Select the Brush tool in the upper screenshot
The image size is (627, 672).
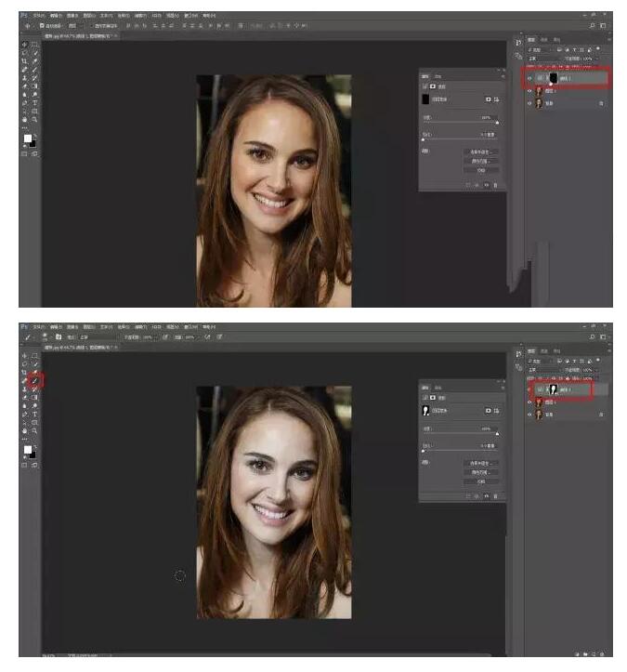[x=34, y=70]
